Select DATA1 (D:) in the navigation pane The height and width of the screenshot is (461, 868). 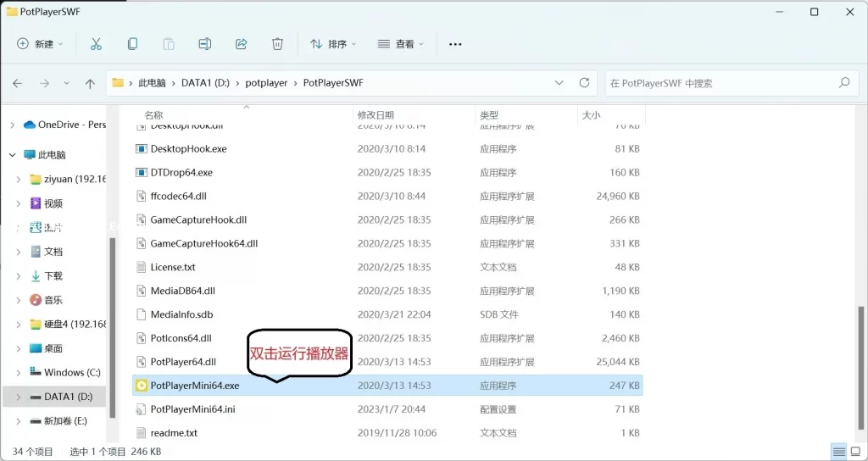coord(68,397)
